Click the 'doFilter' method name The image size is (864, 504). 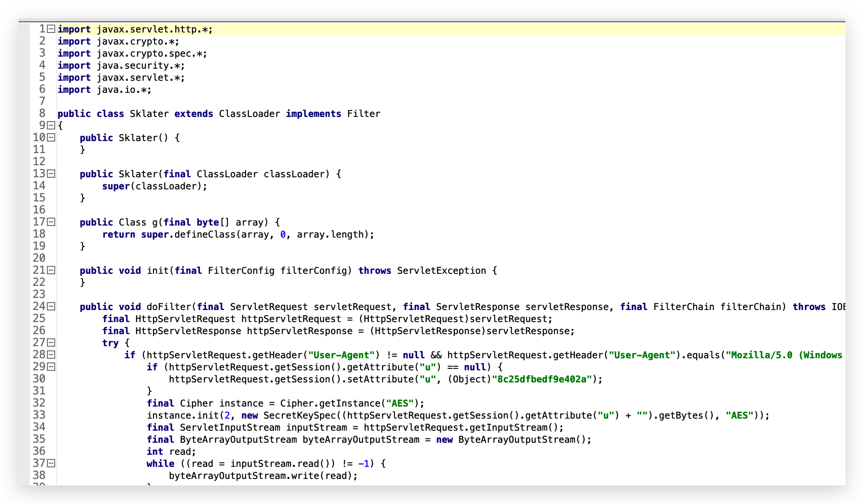[169, 307]
